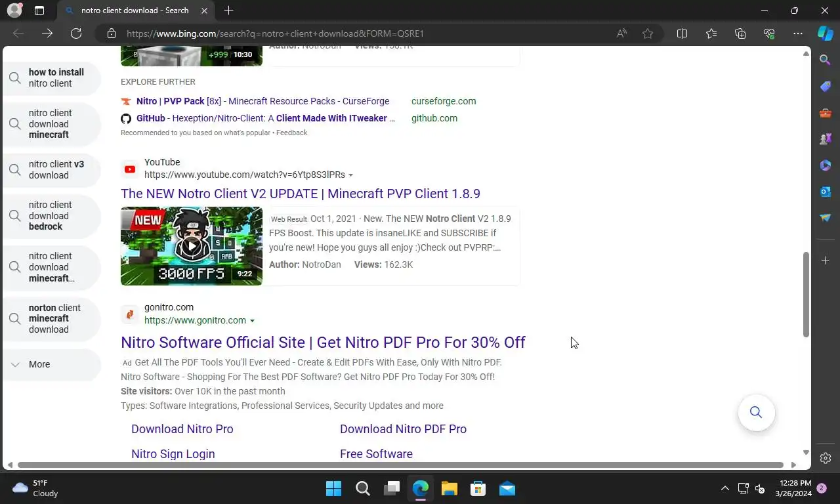Open the tab actions menu icon
The height and width of the screenshot is (504, 840).
pyautogui.click(x=39, y=10)
